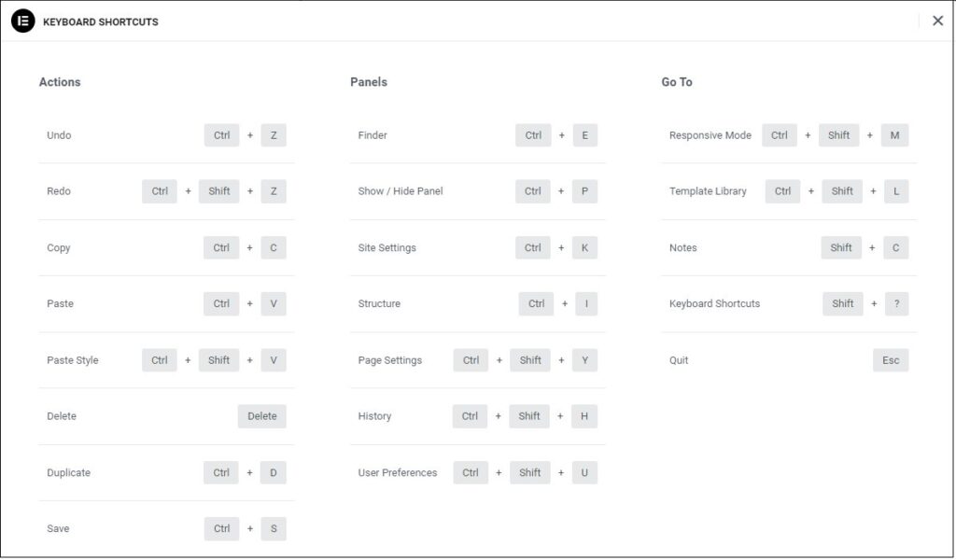Click the Undo shortcut row label
The height and width of the screenshot is (560, 956).
58,134
